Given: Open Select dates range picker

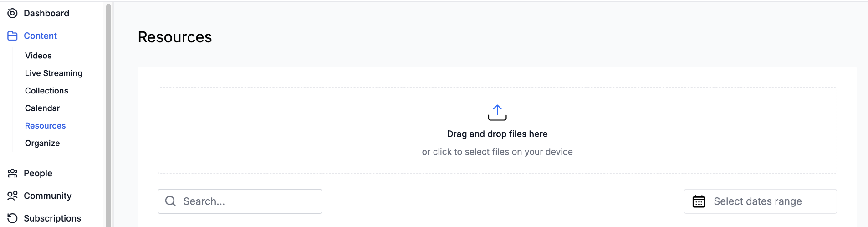Looking at the screenshot, I should pyautogui.click(x=757, y=201).
